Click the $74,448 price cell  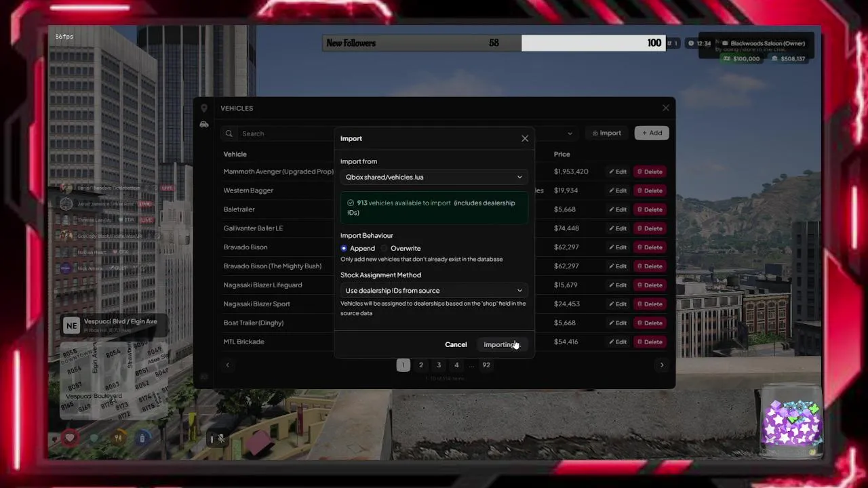pos(566,228)
